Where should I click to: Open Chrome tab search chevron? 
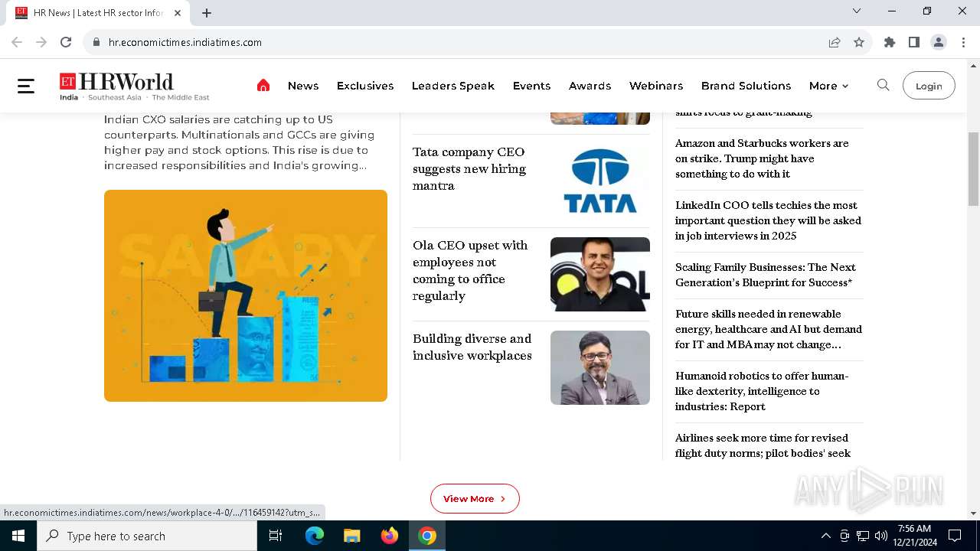(857, 11)
